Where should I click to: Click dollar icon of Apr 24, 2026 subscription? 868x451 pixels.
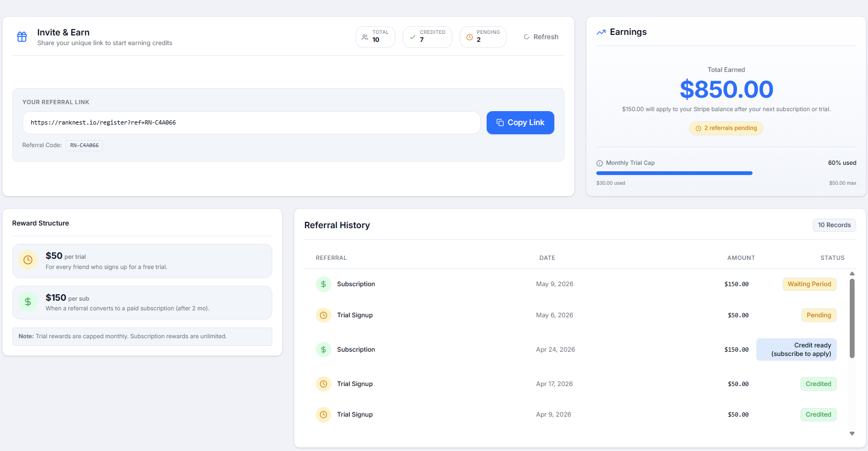point(323,350)
